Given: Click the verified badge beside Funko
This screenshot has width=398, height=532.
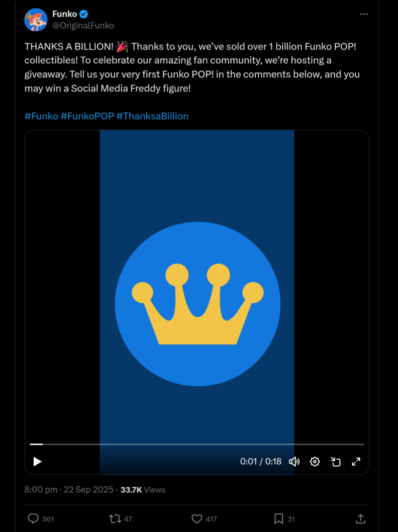Looking at the screenshot, I should 84,14.
